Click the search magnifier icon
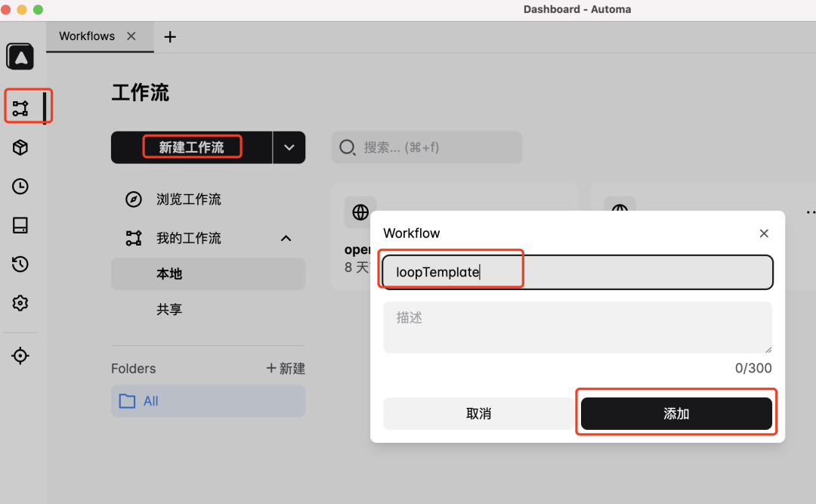This screenshot has height=504, width=816. (x=347, y=147)
